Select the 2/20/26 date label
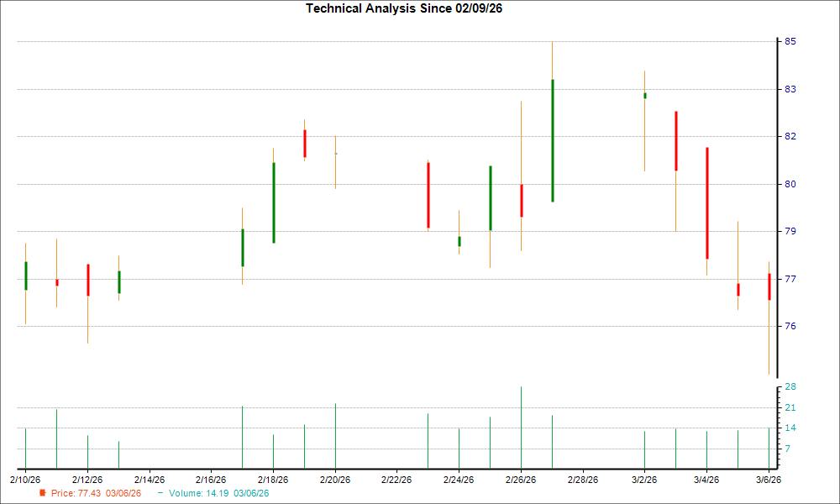840x504 pixels. [x=336, y=479]
